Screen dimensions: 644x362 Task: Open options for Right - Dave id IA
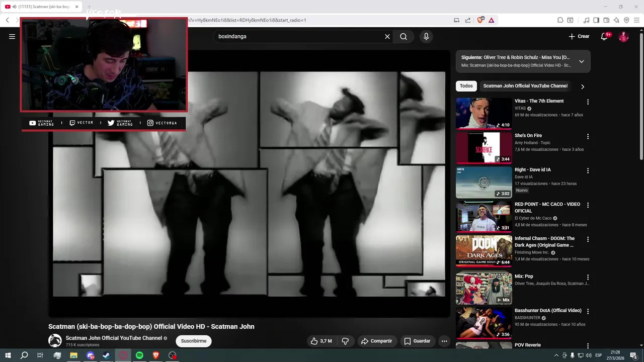588,170
